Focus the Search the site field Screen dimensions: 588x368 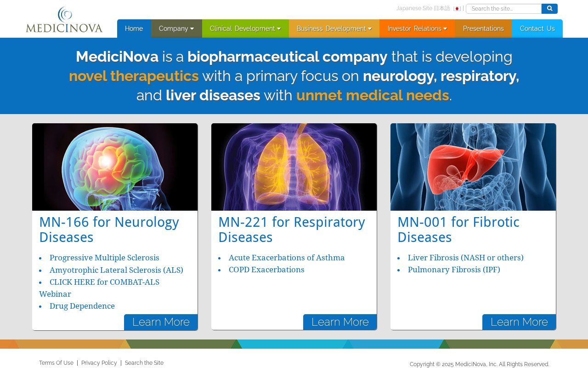(x=504, y=9)
